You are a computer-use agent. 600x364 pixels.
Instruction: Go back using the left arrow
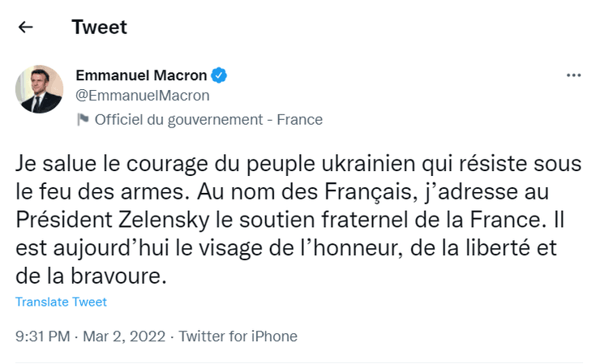coord(26,27)
